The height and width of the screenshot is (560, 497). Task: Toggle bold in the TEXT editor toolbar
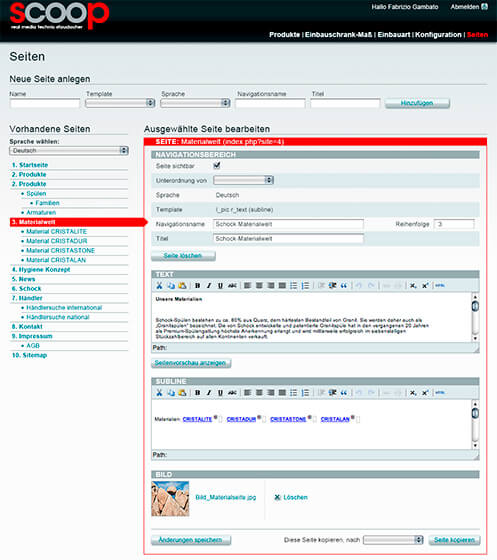tap(197, 286)
